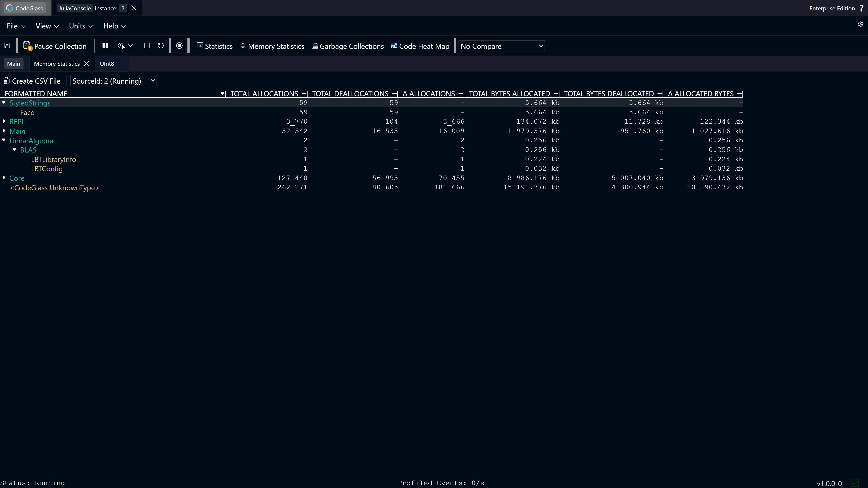Collapse the StyledStrings tree node

tap(4, 102)
